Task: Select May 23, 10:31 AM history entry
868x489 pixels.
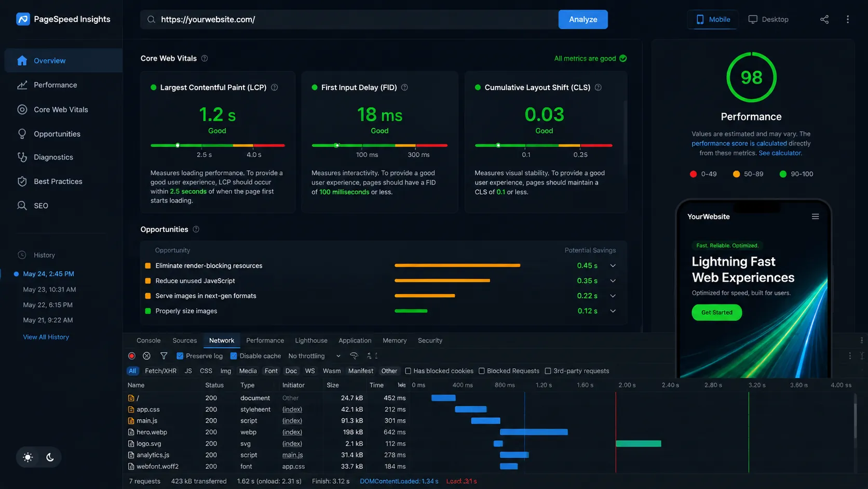Action: click(x=49, y=289)
